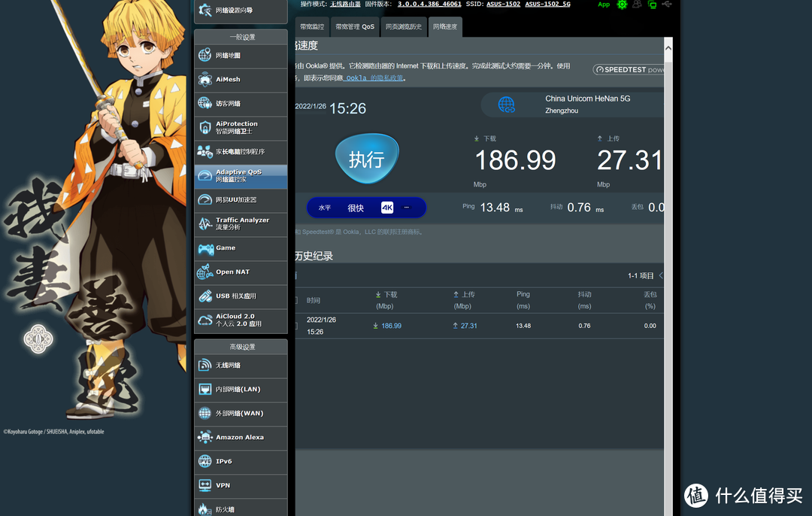
Task: Click the USB status icon in top bar
Action: pyautogui.click(x=668, y=5)
